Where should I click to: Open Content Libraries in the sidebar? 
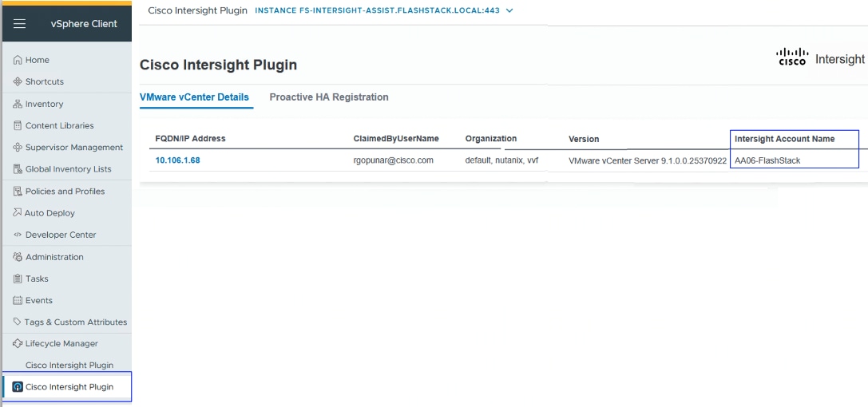(x=59, y=125)
